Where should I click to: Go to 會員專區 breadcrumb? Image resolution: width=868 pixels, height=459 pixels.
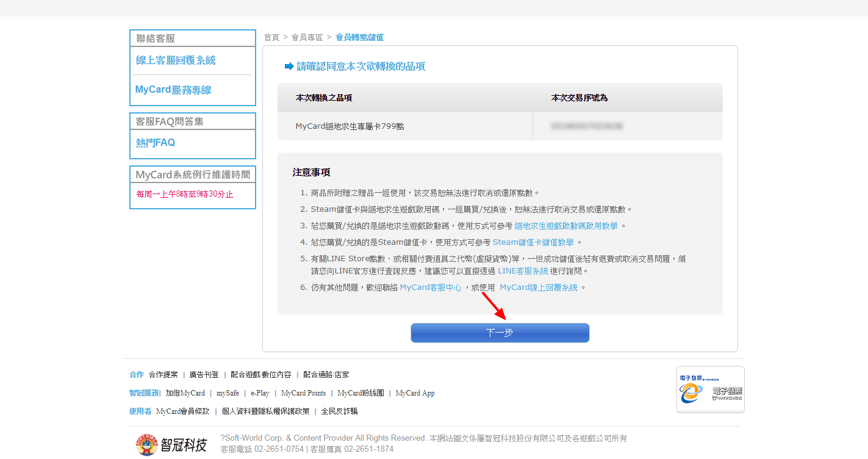pyautogui.click(x=307, y=37)
